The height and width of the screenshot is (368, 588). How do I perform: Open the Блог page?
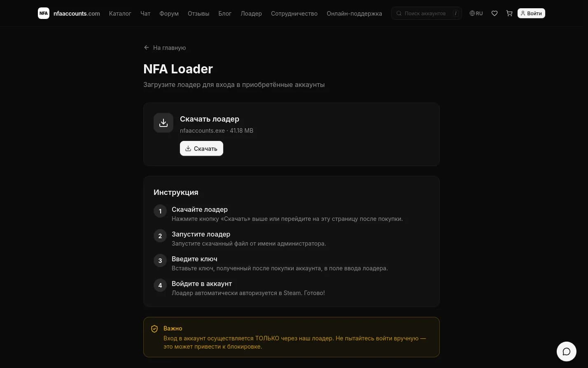click(x=225, y=14)
